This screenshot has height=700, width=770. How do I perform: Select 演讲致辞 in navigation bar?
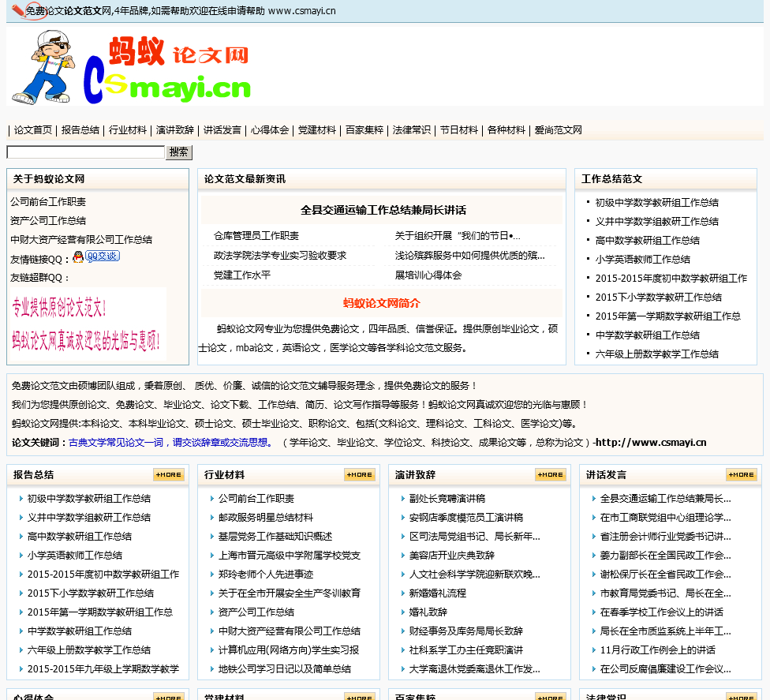point(175,130)
